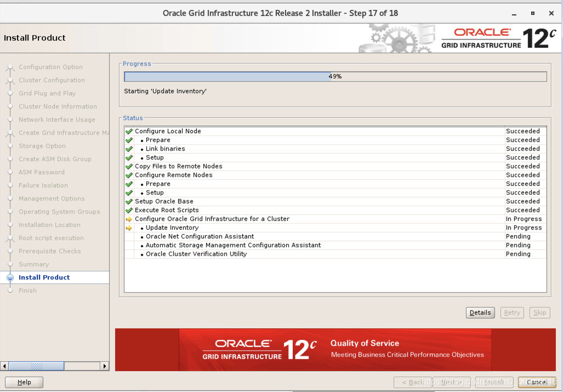Click 'Execute Root Scripts' status row text
The width and height of the screenshot is (563, 392).
coord(167,211)
